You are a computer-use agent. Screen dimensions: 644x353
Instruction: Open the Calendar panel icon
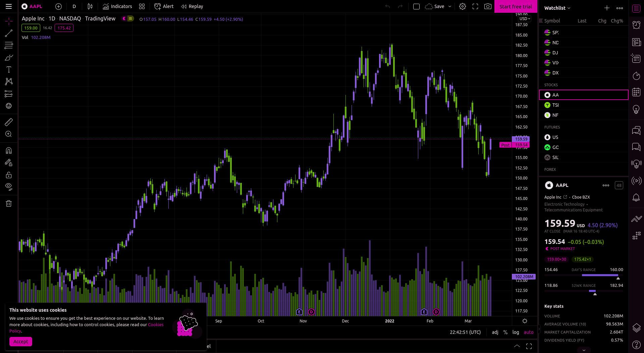tap(636, 92)
